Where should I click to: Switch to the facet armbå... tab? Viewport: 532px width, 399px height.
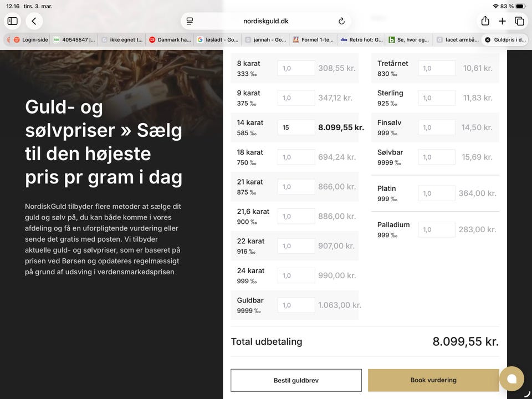(x=457, y=40)
